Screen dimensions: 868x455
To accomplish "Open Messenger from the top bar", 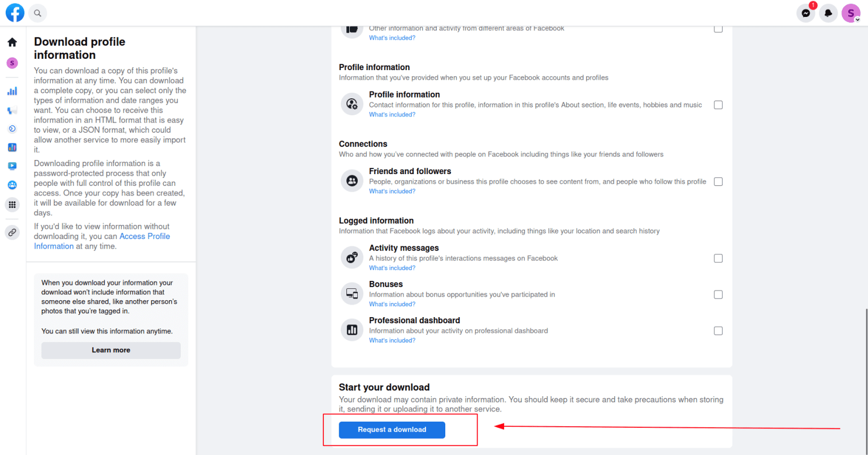I will [x=805, y=13].
